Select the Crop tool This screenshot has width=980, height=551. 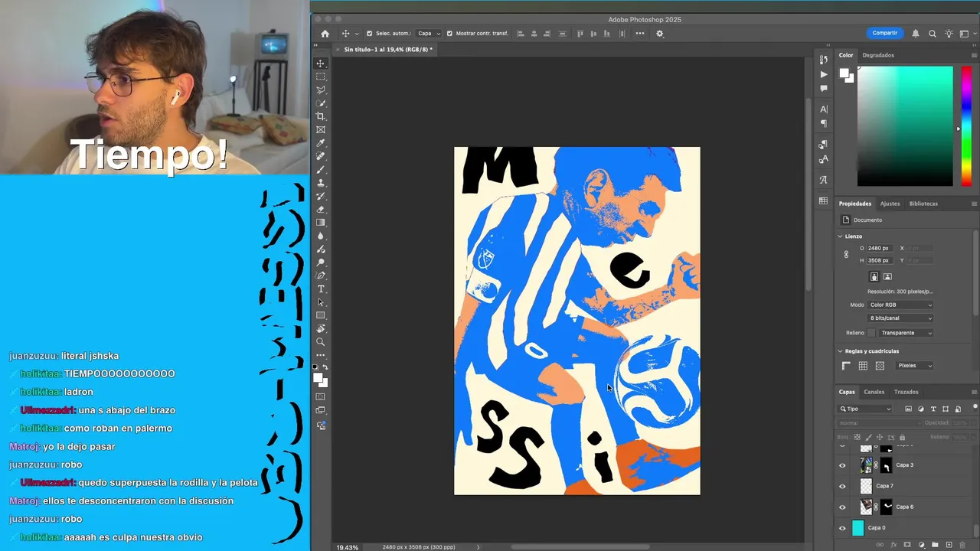[321, 116]
